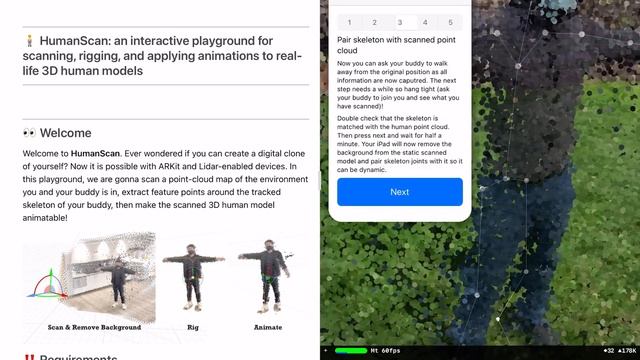Click the person emoji beside HumanScan title
640x360 pixels.
29,41
